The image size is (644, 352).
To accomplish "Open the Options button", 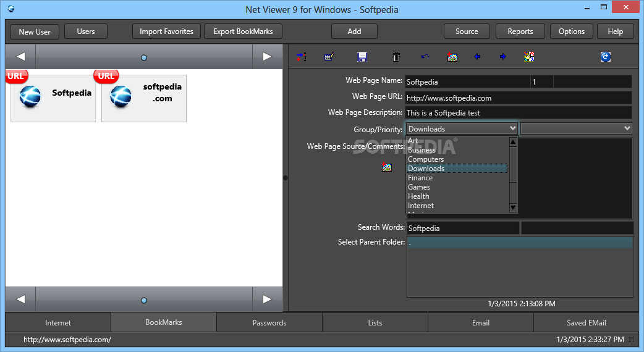I will pyautogui.click(x=571, y=31).
